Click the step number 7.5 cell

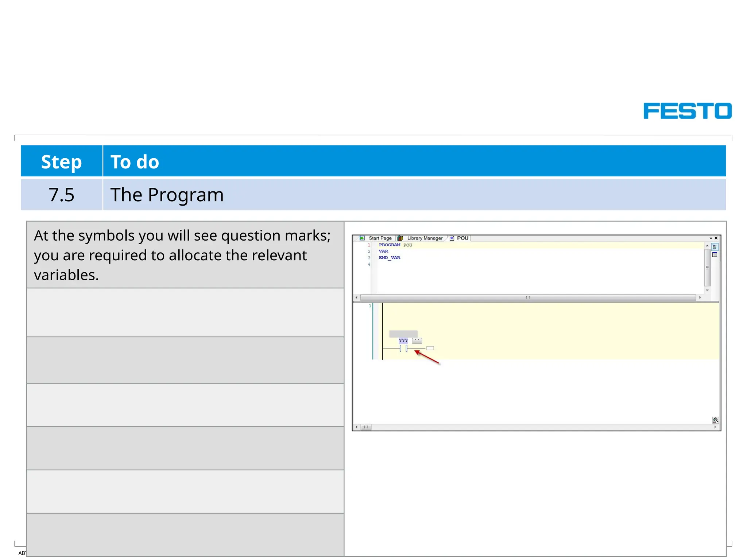click(61, 194)
